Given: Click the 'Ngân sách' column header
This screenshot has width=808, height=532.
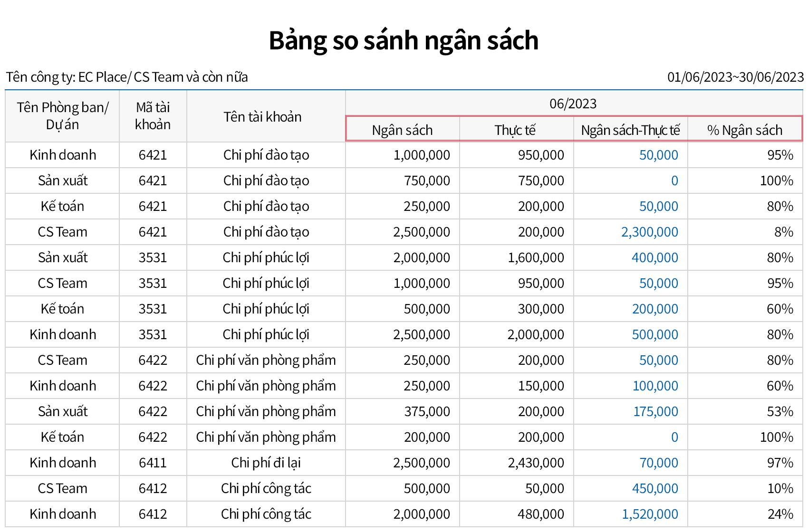Looking at the screenshot, I should pos(402,130).
